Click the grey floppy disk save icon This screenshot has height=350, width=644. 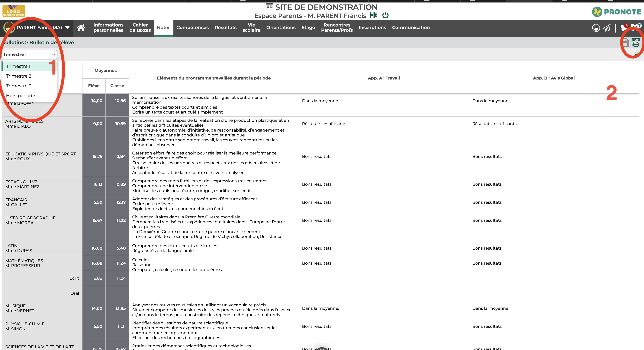pyautogui.click(x=626, y=43)
